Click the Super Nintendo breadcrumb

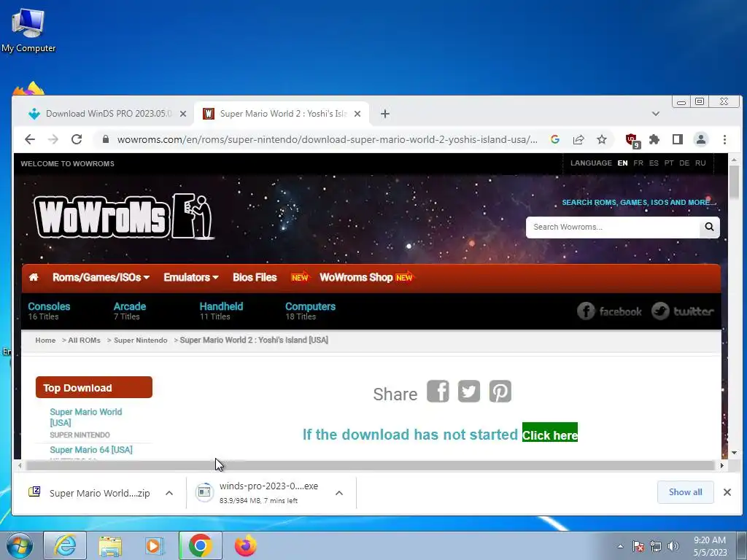click(x=141, y=340)
